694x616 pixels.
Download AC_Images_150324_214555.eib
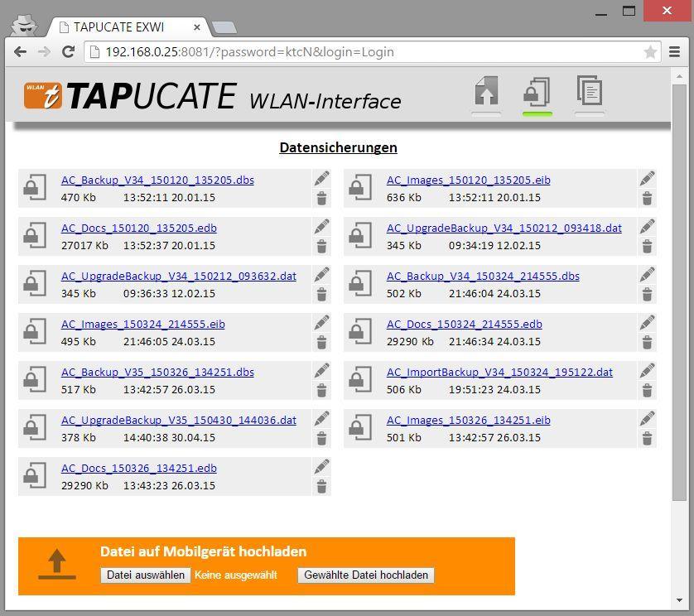pyautogui.click(x=143, y=325)
